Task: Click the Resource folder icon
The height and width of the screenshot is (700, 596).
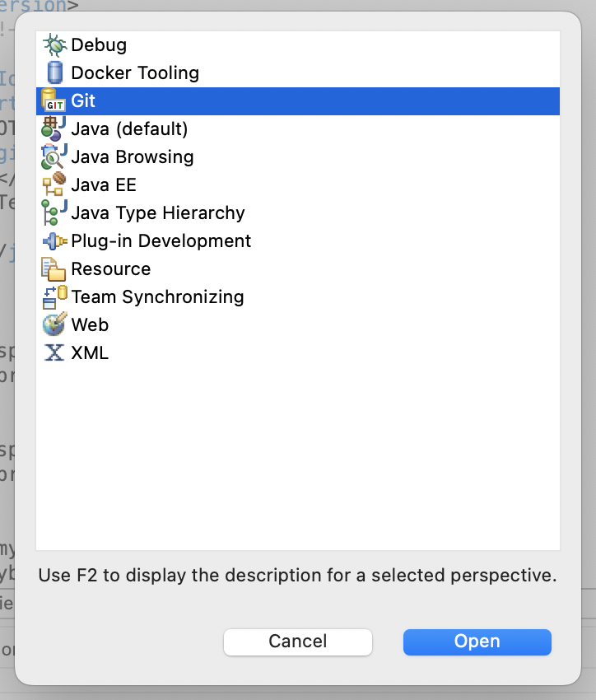Action: click(x=54, y=269)
